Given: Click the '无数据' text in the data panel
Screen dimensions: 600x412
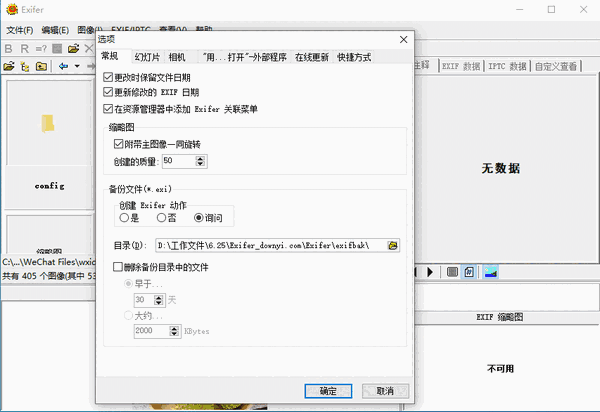Looking at the screenshot, I should pyautogui.click(x=501, y=168).
